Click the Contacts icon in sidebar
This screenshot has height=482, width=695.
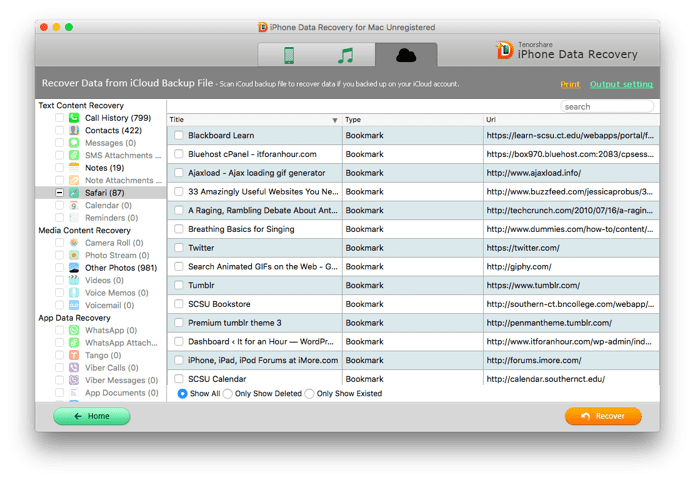[x=74, y=130]
